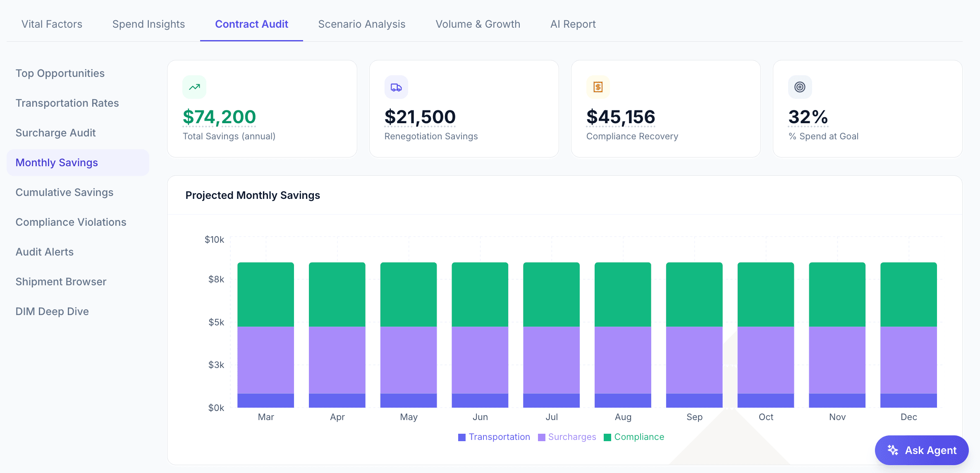Screen dimensions: 980x473
Task: Open the AI Report tab
Action: tap(573, 24)
